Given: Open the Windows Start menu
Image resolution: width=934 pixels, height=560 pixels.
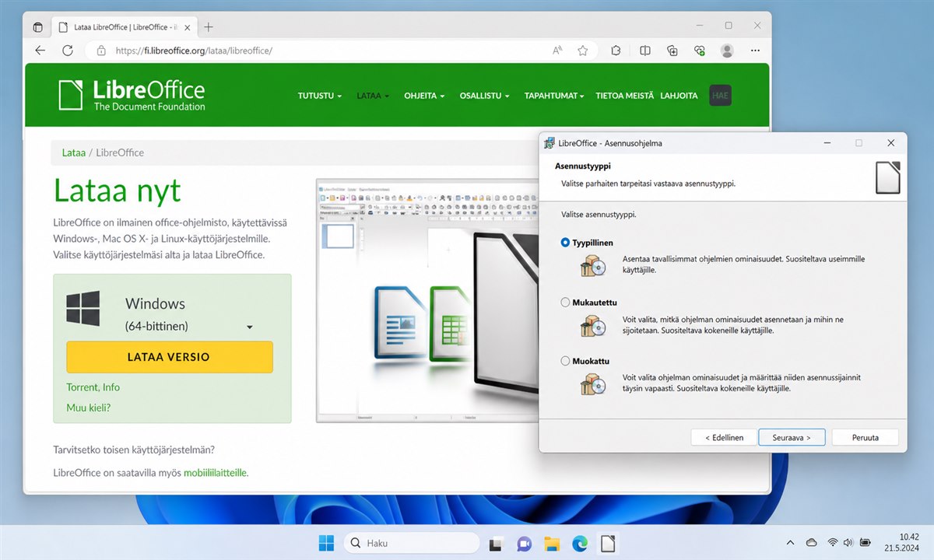Looking at the screenshot, I should click(x=326, y=544).
